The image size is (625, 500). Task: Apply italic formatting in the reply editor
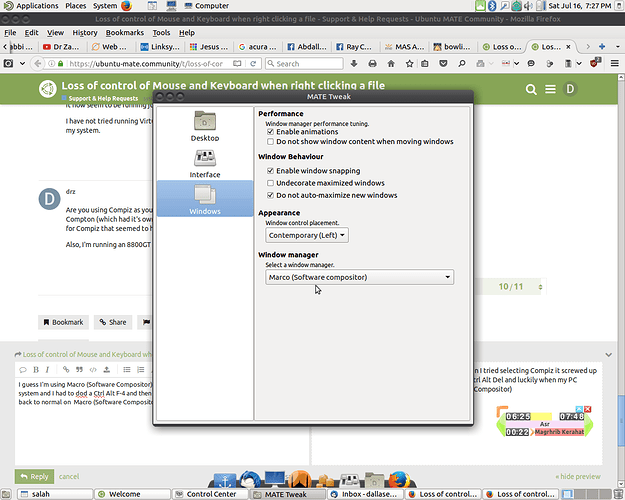[x=47, y=370]
